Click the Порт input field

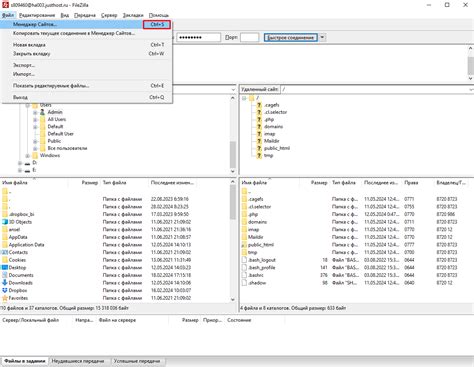click(249, 37)
